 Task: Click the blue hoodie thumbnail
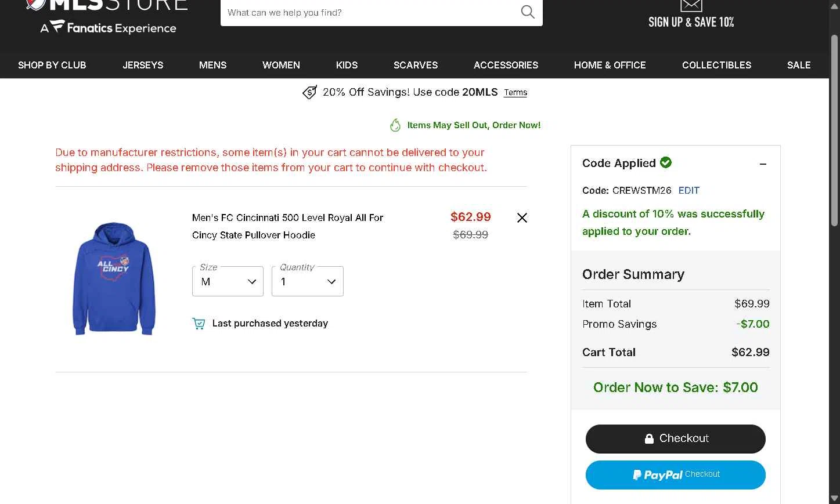pyautogui.click(x=114, y=278)
